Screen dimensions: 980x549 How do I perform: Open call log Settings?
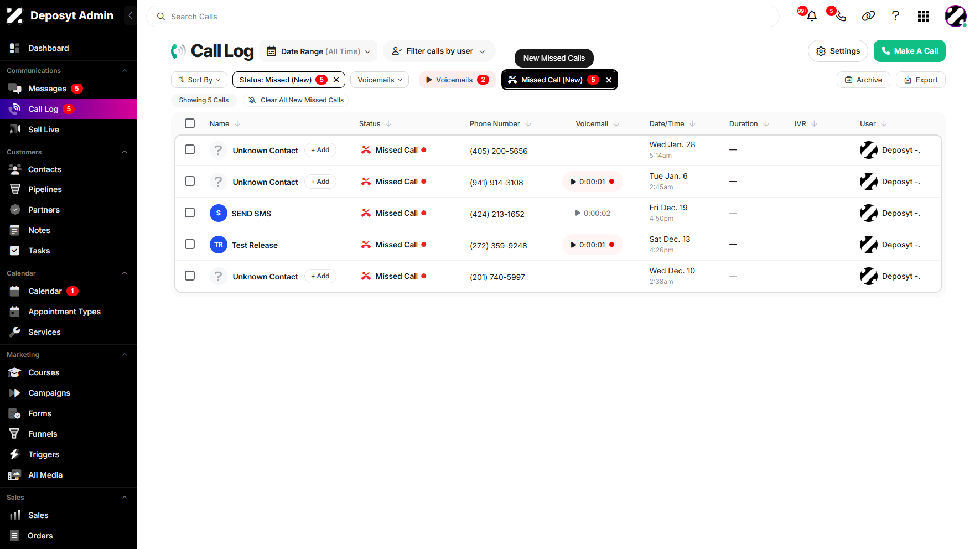click(838, 51)
